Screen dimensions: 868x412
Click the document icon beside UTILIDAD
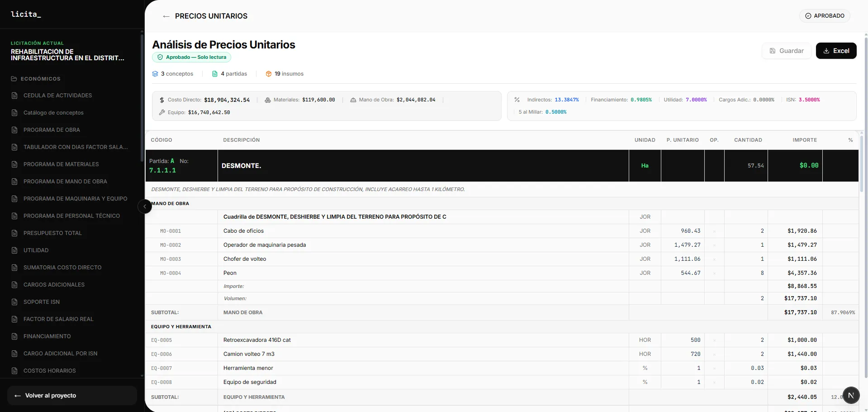[x=14, y=250]
